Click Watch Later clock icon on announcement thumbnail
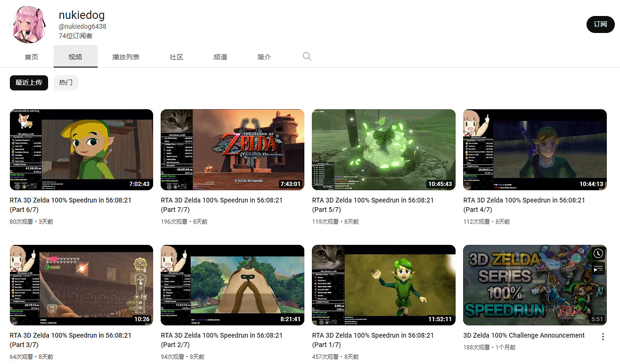 (598, 253)
